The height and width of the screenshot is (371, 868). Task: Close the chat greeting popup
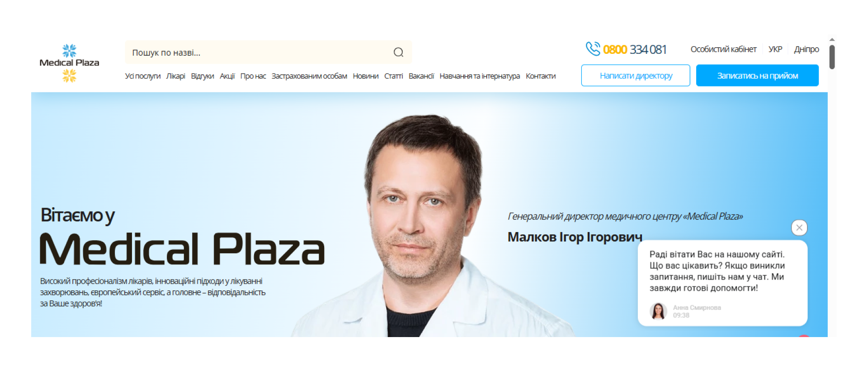(799, 228)
